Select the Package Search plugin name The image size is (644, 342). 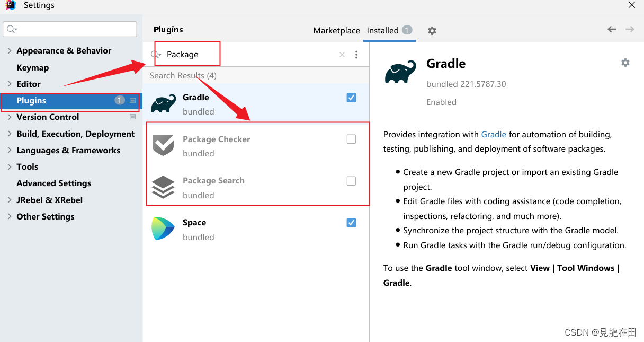(x=213, y=181)
